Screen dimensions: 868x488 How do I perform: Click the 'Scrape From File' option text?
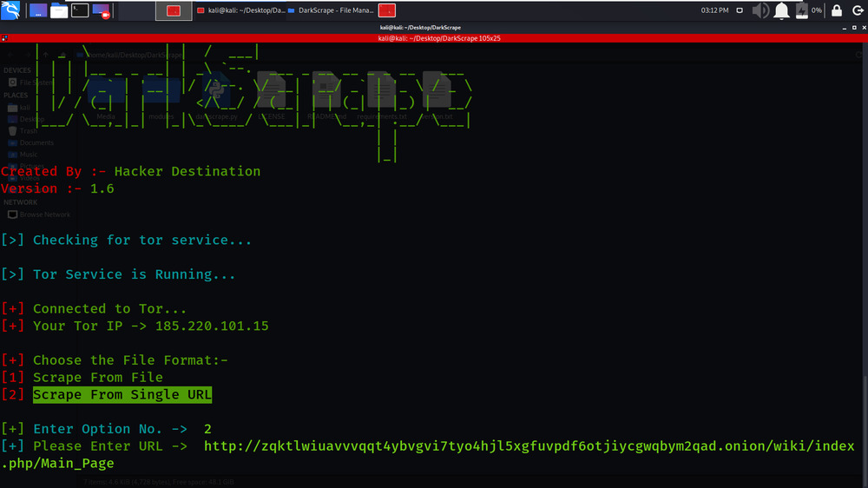point(97,378)
